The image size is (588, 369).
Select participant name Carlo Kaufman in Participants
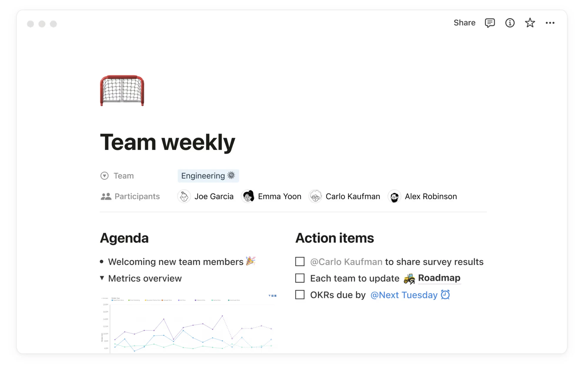click(353, 196)
